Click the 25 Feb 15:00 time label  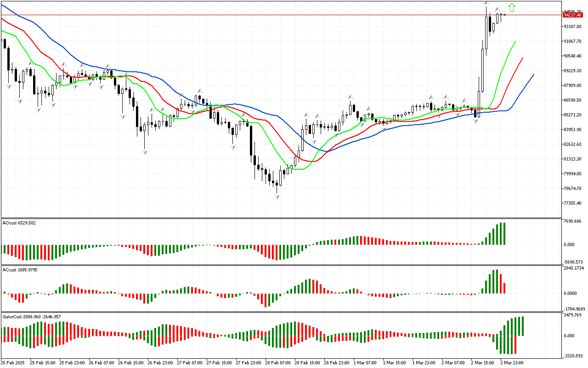coord(43,363)
